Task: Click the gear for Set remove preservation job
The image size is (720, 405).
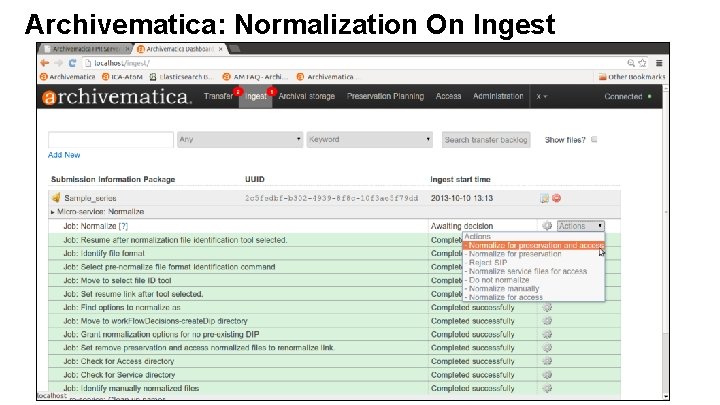Action: click(x=547, y=348)
